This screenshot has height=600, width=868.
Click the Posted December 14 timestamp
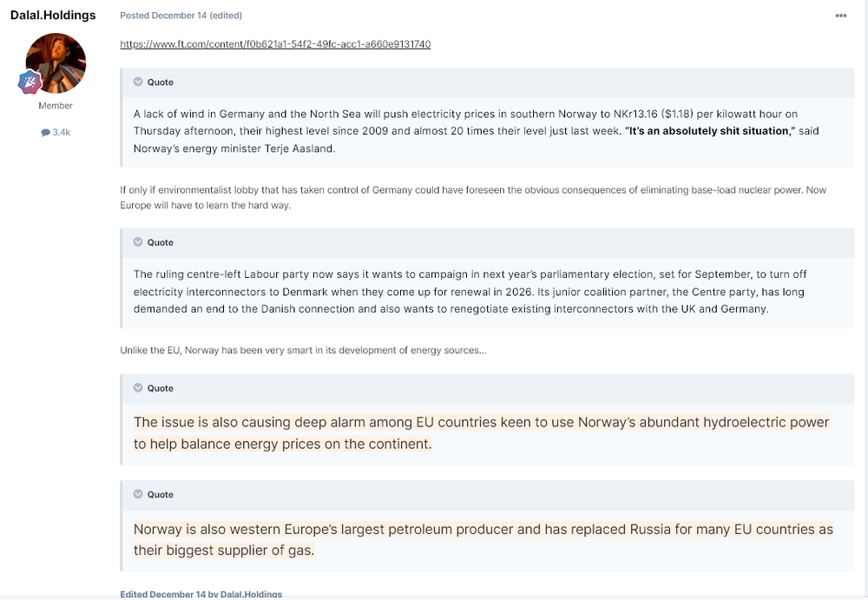(163, 16)
